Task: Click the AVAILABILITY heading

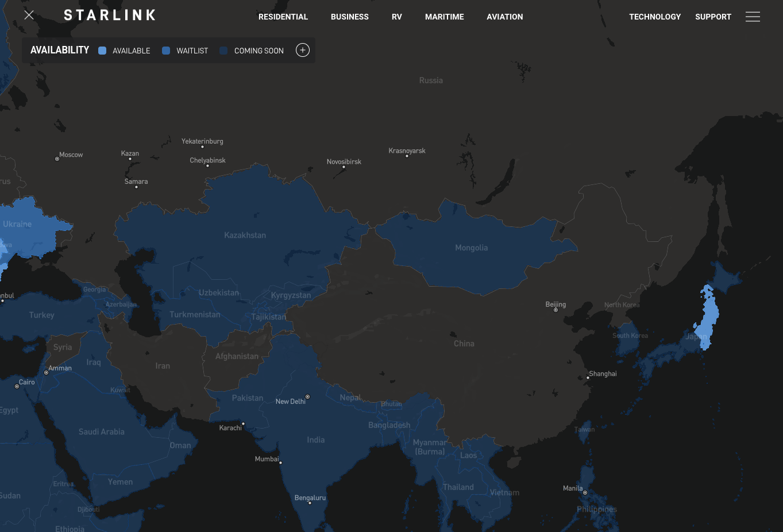Action: coord(60,50)
